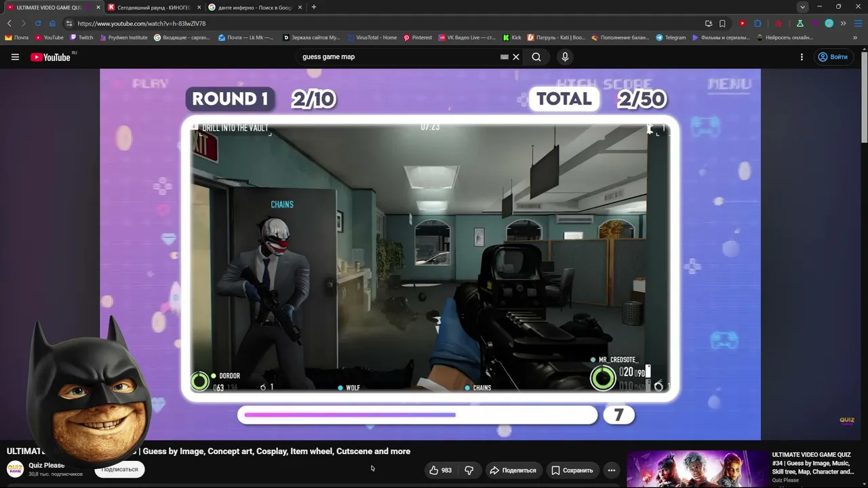This screenshot has height=488, width=868.
Task: Expand the tab search dropdown
Action: pos(802,7)
